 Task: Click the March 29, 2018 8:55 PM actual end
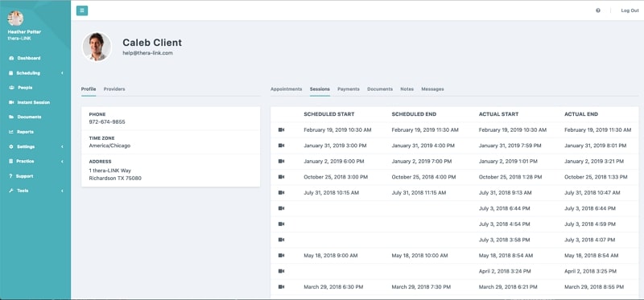pyautogui.click(x=594, y=287)
